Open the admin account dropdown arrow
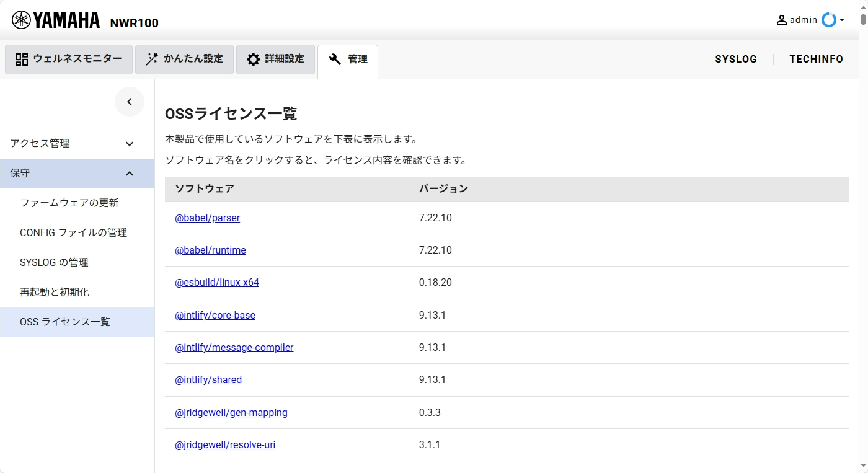Screen dimensions: 868x473 842,20
